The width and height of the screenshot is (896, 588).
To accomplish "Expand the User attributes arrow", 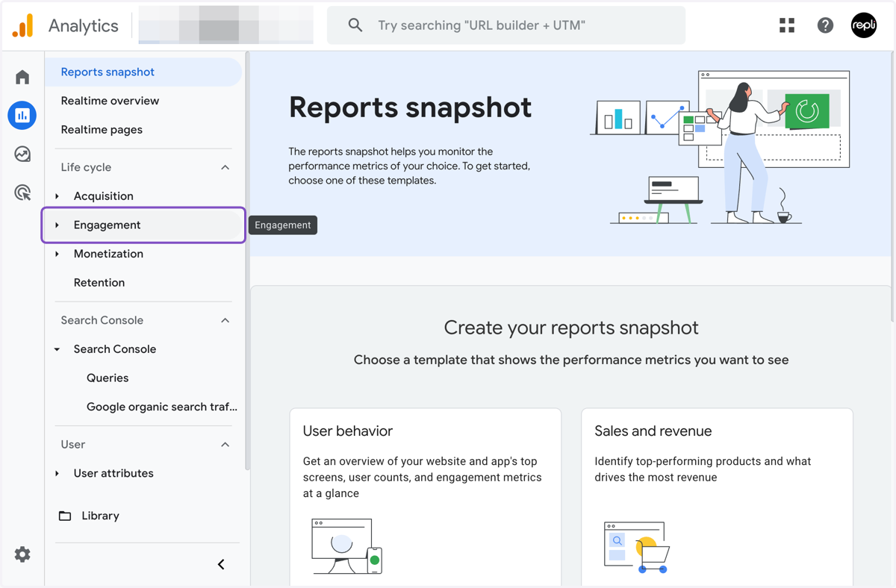I will tap(57, 474).
